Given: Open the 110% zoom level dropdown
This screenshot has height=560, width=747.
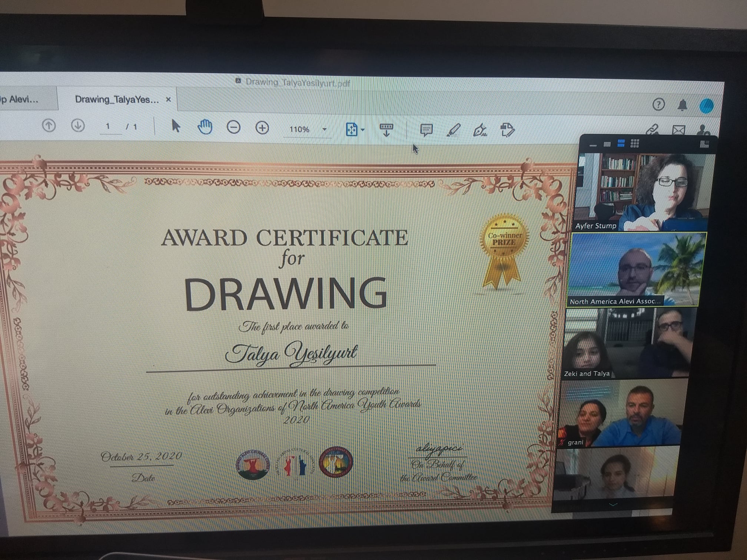Looking at the screenshot, I should click(x=325, y=129).
